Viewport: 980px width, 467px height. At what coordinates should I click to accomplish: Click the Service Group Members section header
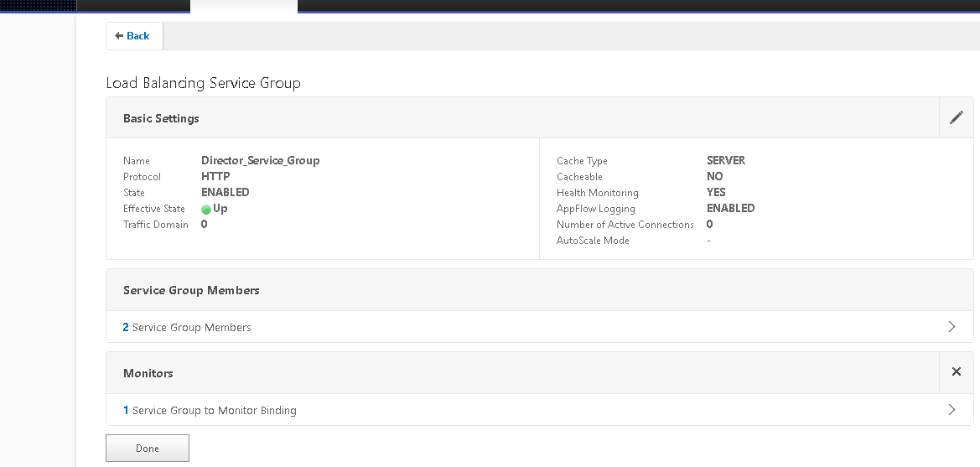point(191,290)
